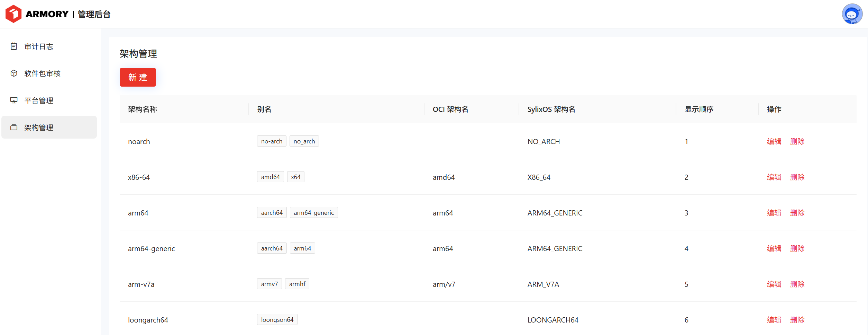
Task: Click the loongson64 alias tag
Action: pyautogui.click(x=277, y=320)
